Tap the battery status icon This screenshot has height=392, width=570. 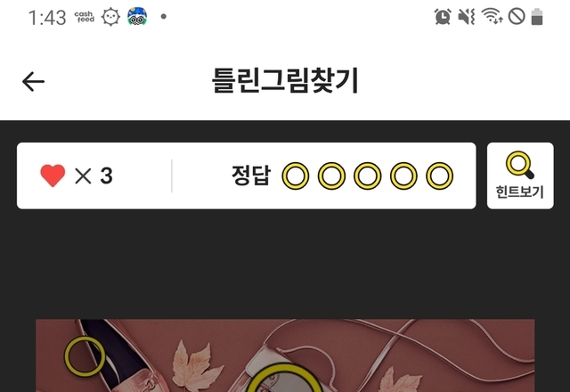pyautogui.click(x=537, y=17)
